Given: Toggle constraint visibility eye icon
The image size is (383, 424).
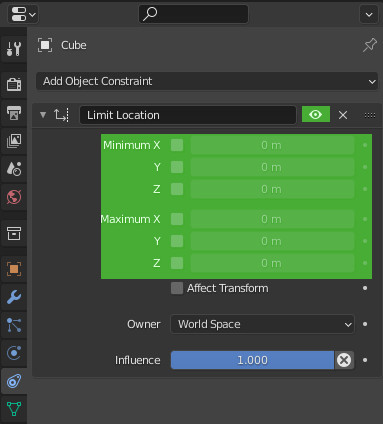Looking at the screenshot, I should tap(316, 115).
